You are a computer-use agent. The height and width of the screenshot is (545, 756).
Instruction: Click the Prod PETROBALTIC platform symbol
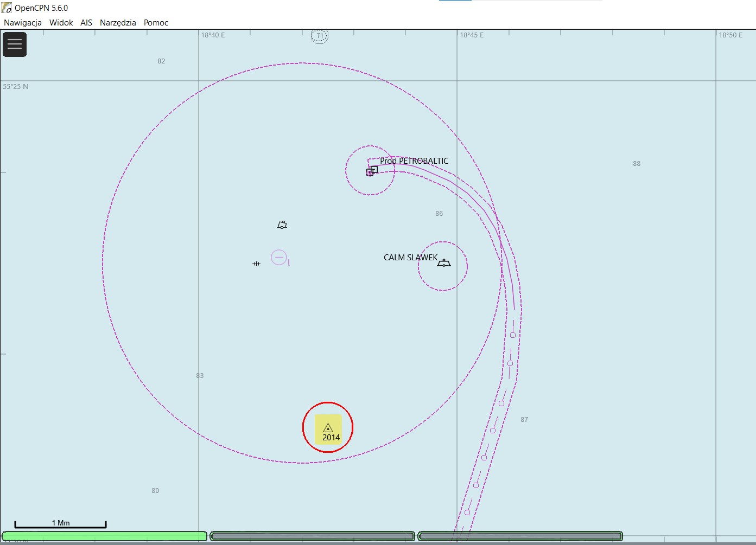[x=372, y=171]
